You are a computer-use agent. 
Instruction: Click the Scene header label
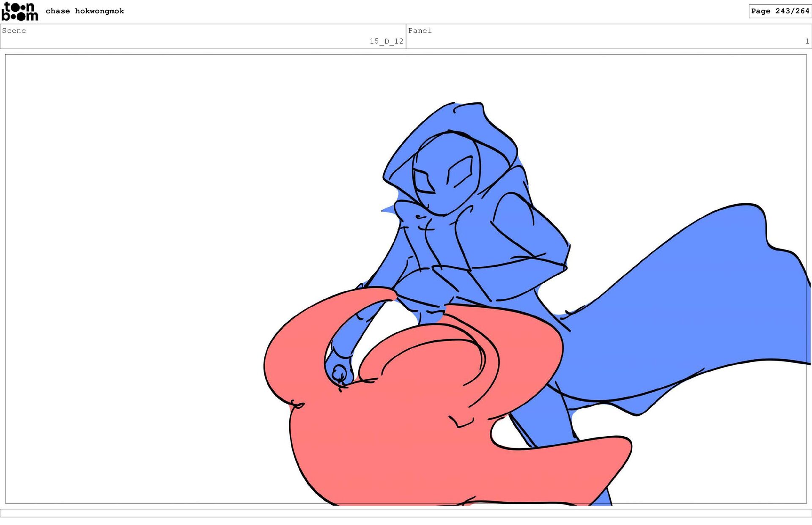(x=14, y=30)
